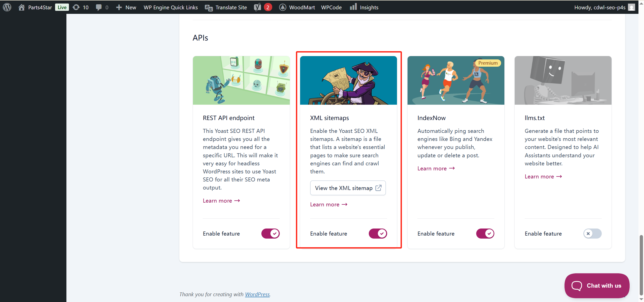The height and width of the screenshot is (302, 644).
Task: Open the updates icon showing 10
Action: [76, 7]
